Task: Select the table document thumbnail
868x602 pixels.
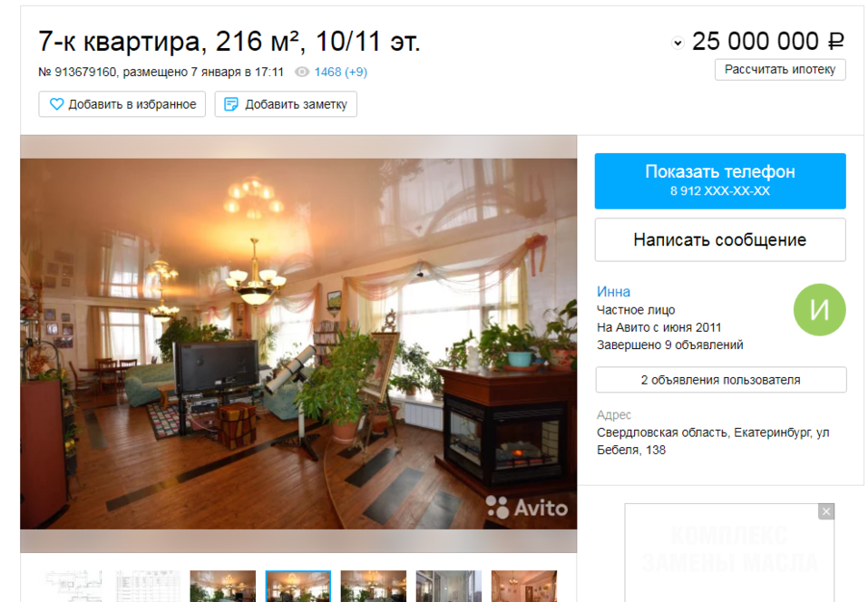Action: coord(148,586)
